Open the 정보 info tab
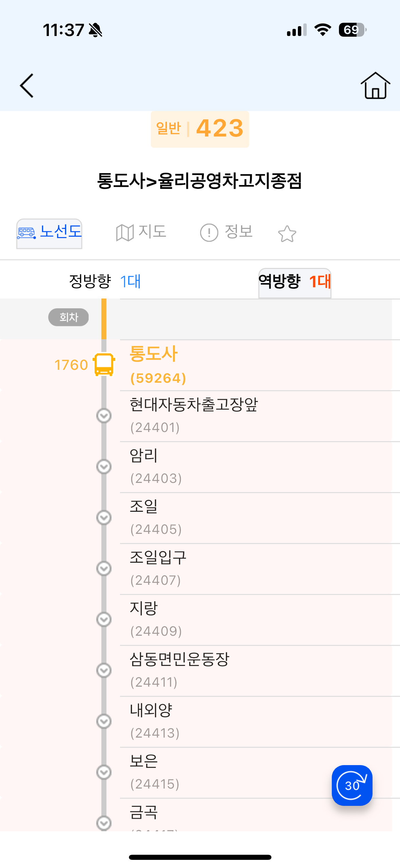 click(226, 232)
